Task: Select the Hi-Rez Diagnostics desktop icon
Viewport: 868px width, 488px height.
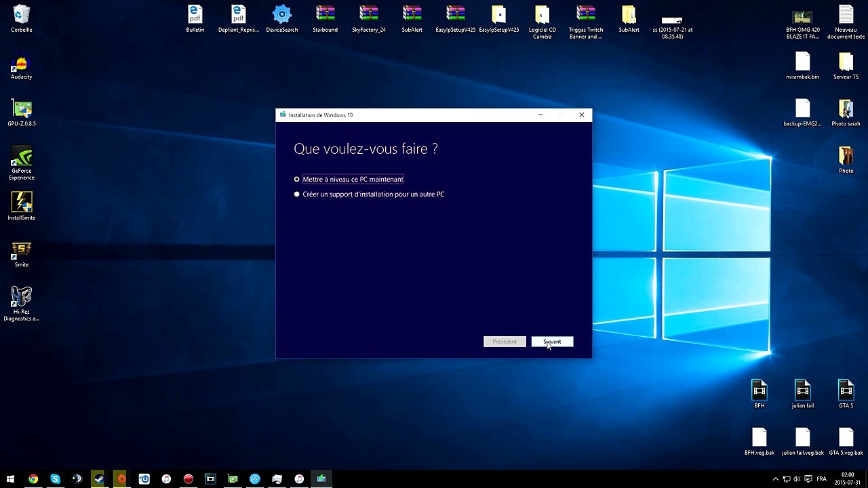Action: coord(22,304)
